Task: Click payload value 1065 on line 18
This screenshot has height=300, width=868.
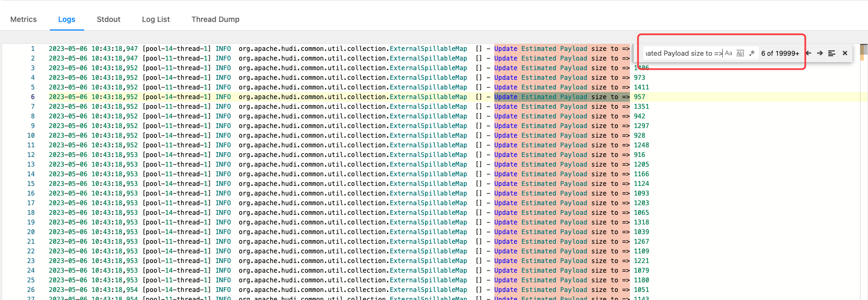Action: click(x=641, y=213)
